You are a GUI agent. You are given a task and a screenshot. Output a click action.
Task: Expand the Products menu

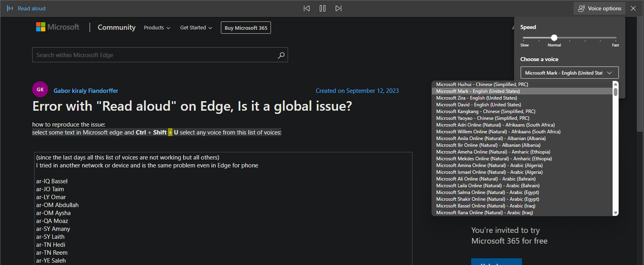157,28
